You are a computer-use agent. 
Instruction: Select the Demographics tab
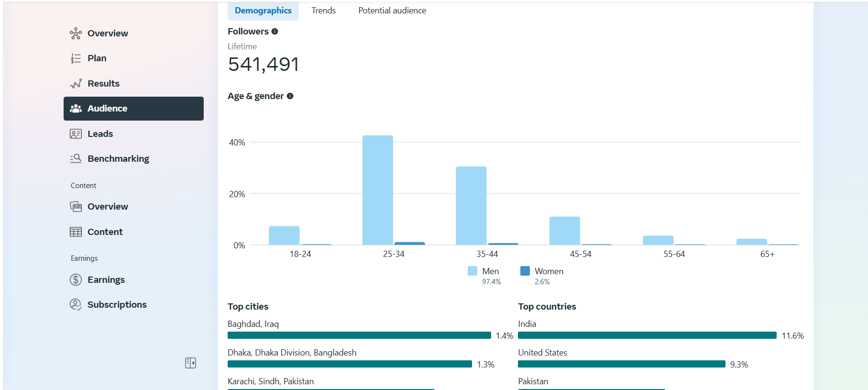pyautogui.click(x=263, y=11)
